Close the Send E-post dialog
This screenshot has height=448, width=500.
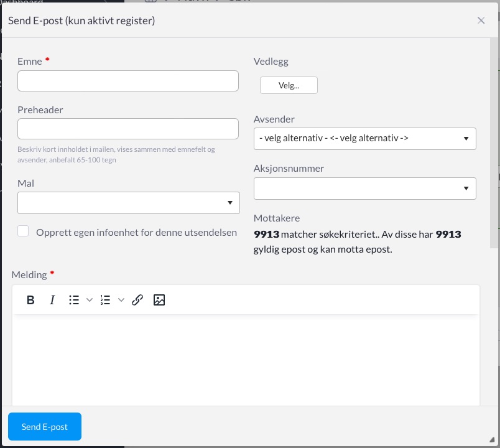[x=481, y=21]
